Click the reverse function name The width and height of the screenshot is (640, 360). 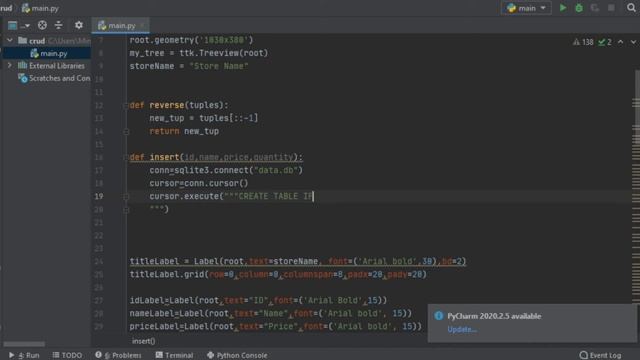(x=167, y=105)
